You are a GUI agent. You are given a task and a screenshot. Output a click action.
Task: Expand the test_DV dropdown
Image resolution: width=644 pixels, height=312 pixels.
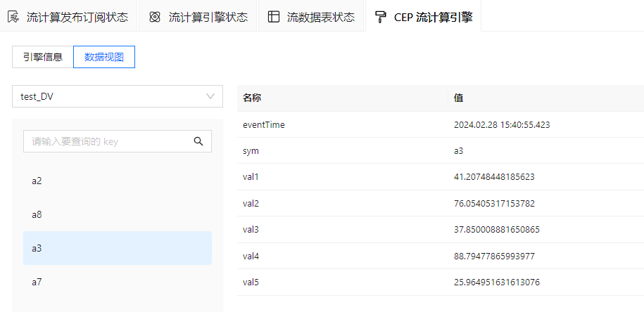[x=113, y=97]
